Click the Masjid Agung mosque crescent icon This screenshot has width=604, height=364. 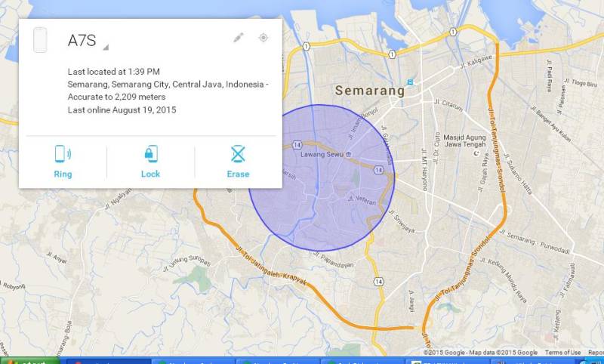tap(476, 153)
